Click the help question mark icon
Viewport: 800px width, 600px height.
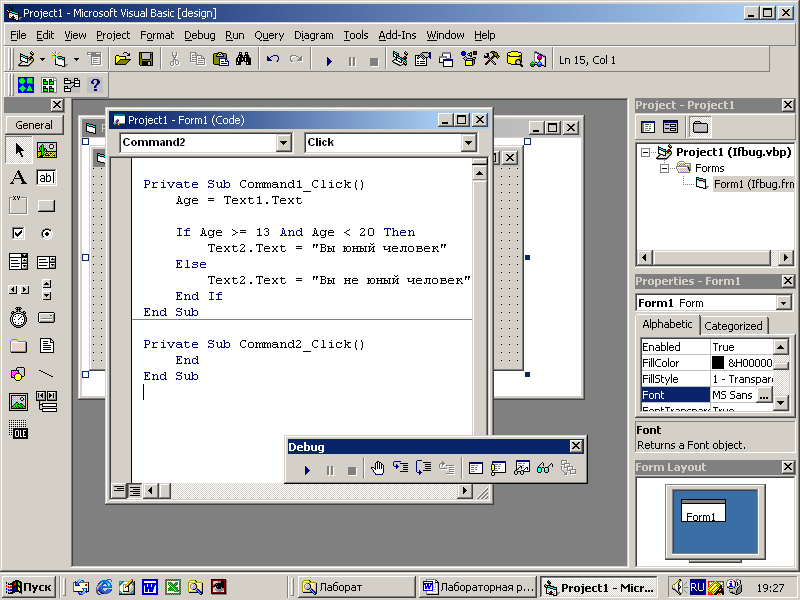pos(94,85)
